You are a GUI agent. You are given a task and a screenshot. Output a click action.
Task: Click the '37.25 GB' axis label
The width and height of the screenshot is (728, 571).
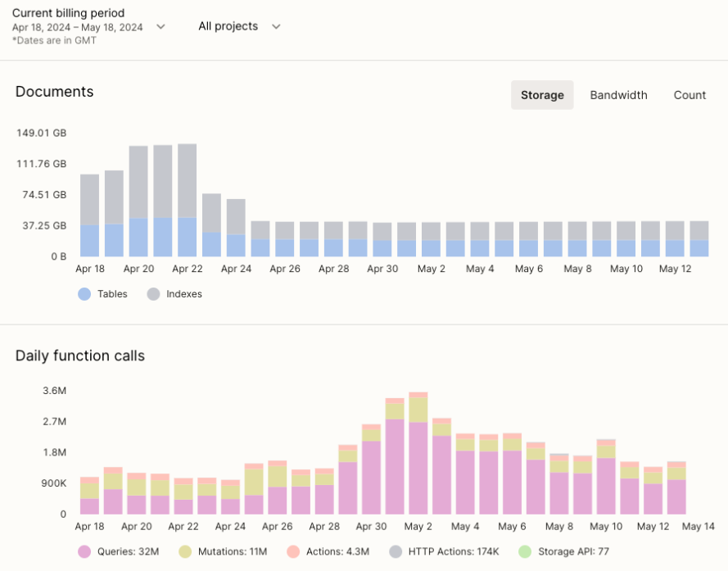pos(44,226)
